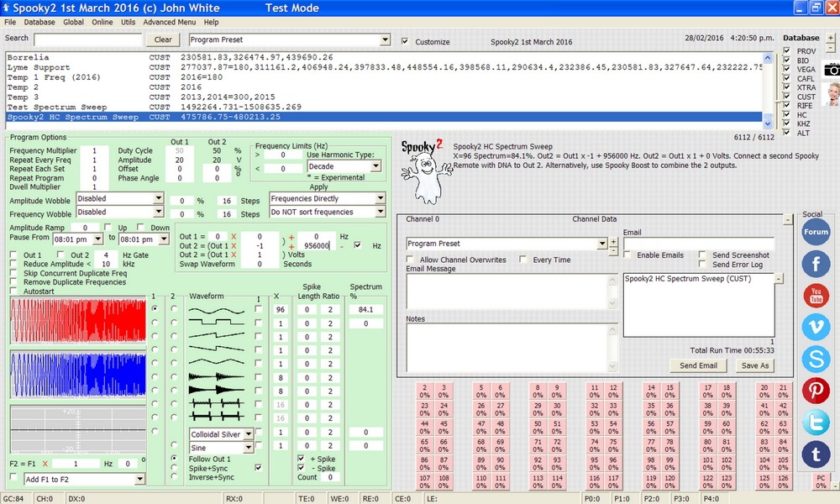This screenshot has height=504, width=840.
Task: Click the Email address input field
Action: tap(699, 243)
